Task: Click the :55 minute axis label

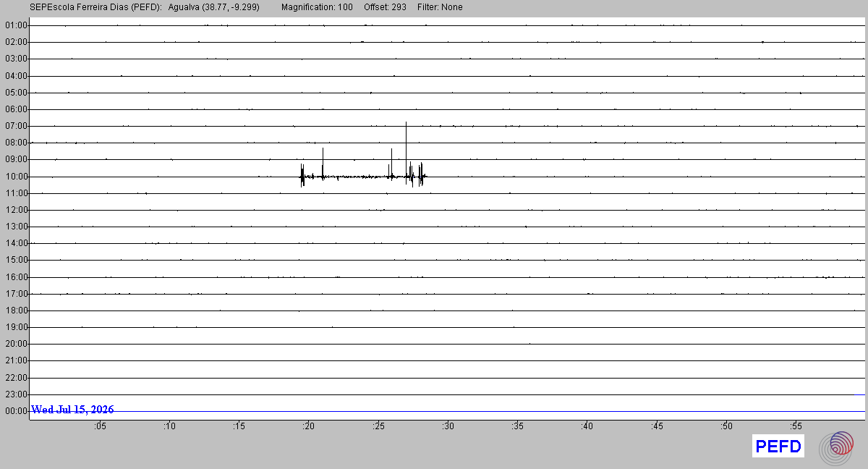Action: [796, 426]
